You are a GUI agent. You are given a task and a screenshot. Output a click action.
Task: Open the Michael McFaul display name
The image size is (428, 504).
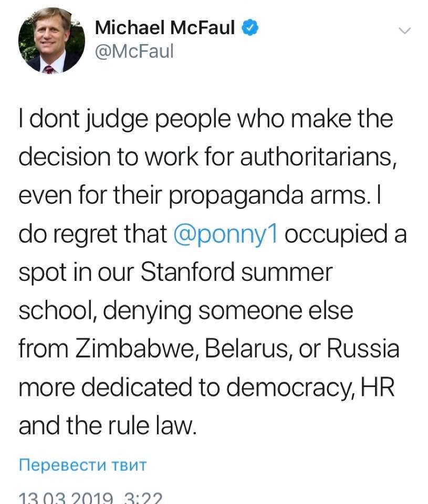[x=165, y=28]
